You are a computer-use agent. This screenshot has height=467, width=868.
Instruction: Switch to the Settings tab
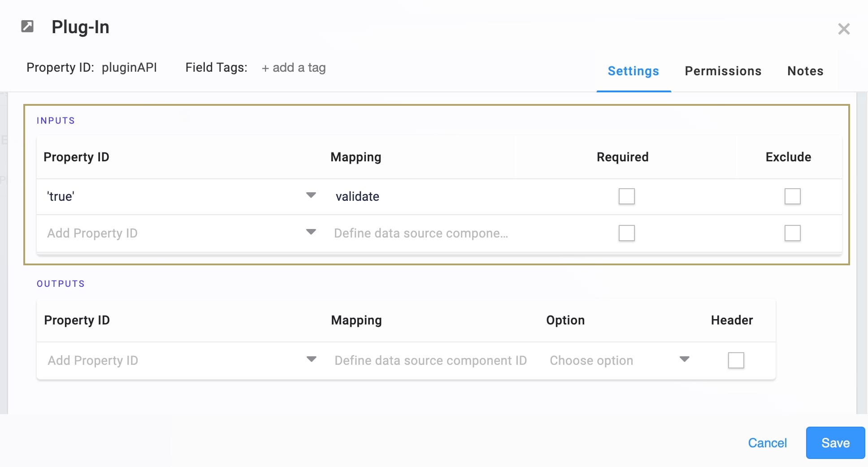tap(633, 71)
